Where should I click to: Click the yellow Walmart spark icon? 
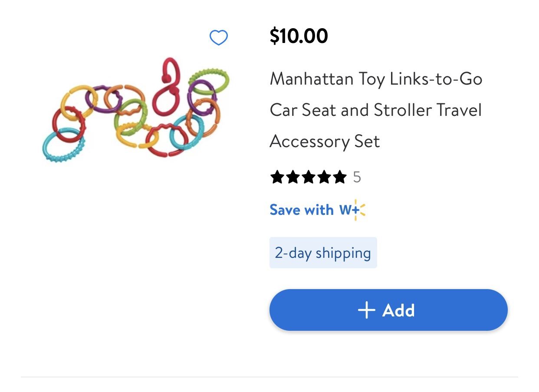[x=361, y=210]
